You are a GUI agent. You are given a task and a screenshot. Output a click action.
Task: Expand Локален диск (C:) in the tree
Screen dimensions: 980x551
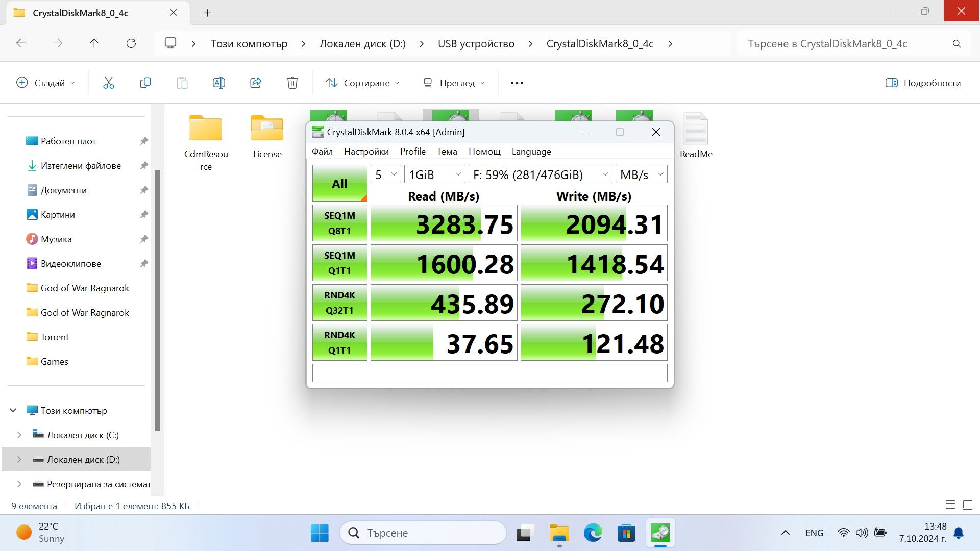(19, 435)
